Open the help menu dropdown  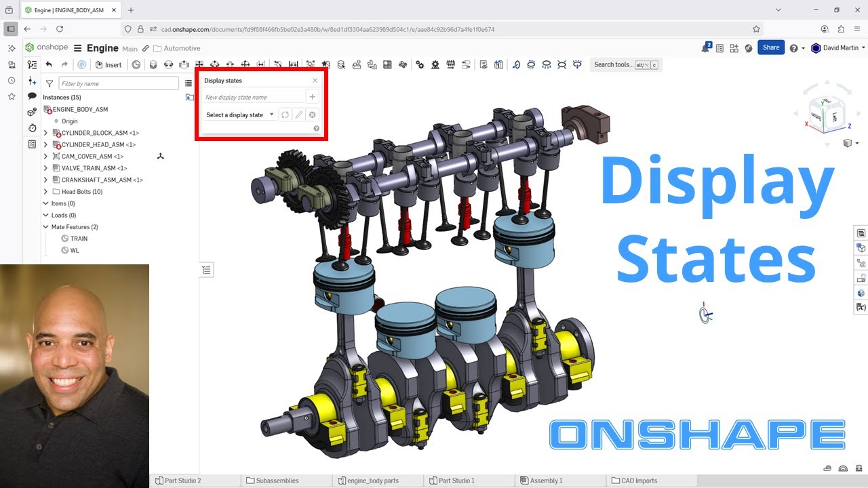pos(797,48)
